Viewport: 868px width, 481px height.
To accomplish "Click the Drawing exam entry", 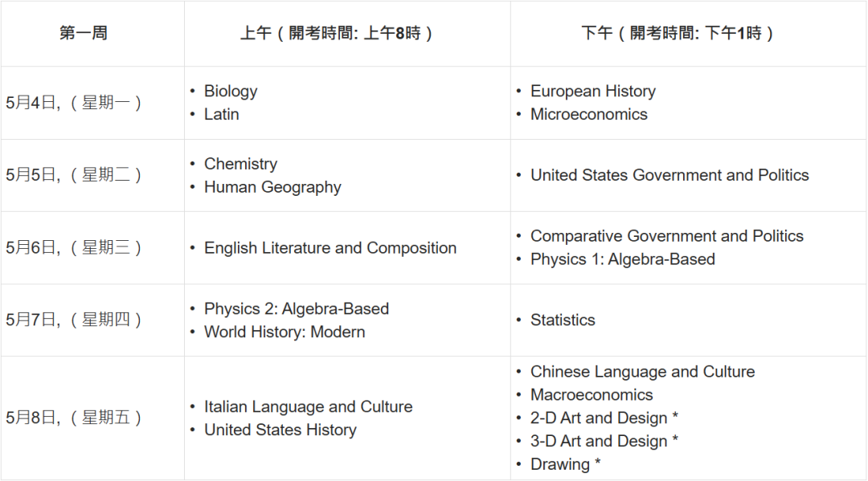I will pyautogui.click(x=565, y=465).
